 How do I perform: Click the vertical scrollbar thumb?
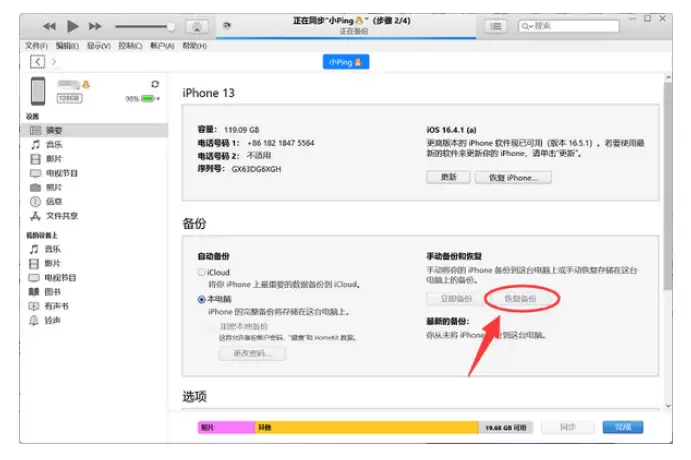(x=668, y=185)
